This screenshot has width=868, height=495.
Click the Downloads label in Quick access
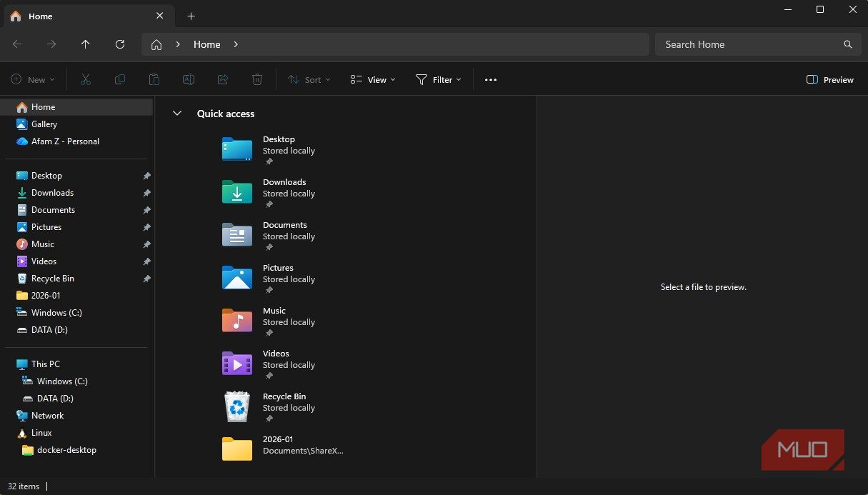click(284, 182)
